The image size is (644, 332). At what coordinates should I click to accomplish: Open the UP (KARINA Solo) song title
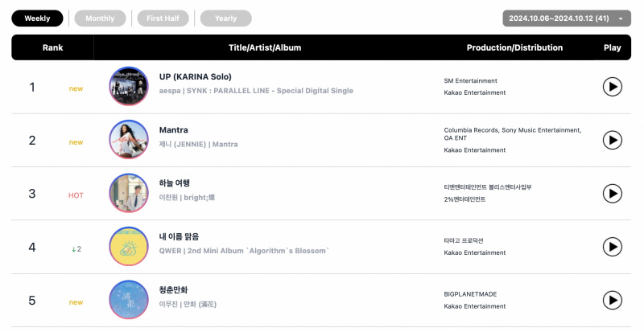coord(196,76)
